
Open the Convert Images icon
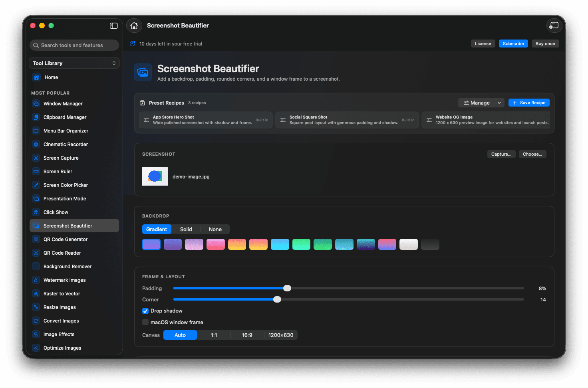coord(36,321)
